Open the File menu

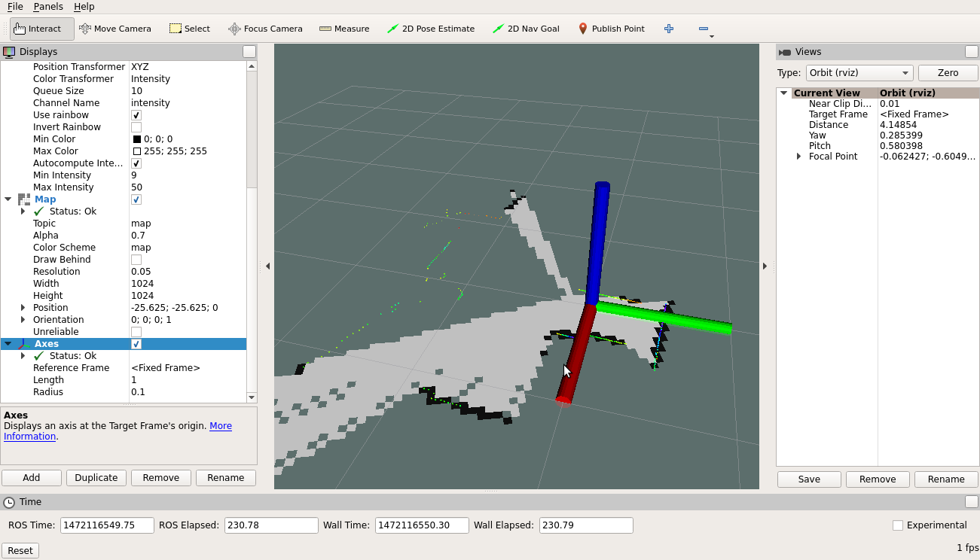(15, 6)
